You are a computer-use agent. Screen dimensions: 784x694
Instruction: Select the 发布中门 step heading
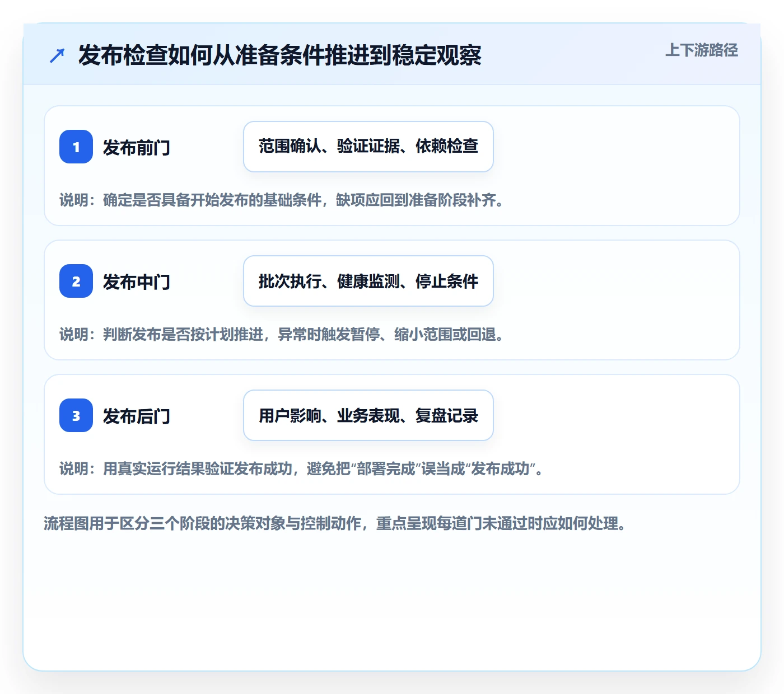coord(137,282)
